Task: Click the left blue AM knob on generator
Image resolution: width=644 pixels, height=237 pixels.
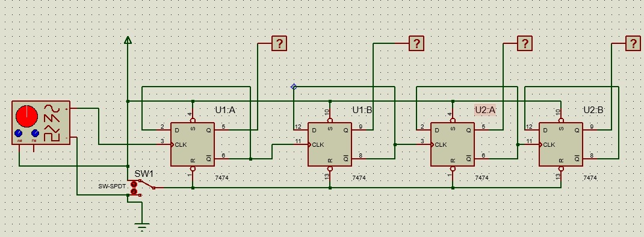Action: pos(19,134)
